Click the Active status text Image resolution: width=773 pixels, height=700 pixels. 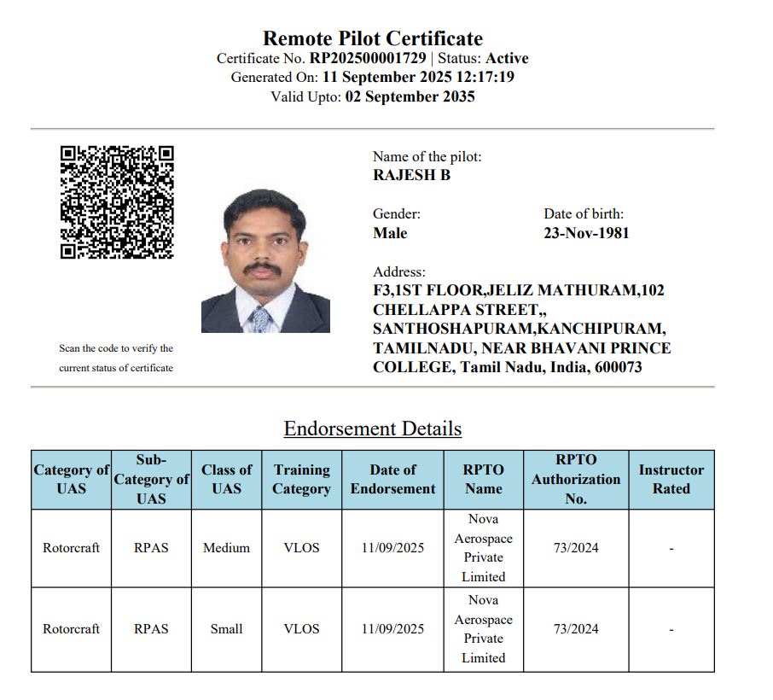pyautogui.click(x=507, y=58)
